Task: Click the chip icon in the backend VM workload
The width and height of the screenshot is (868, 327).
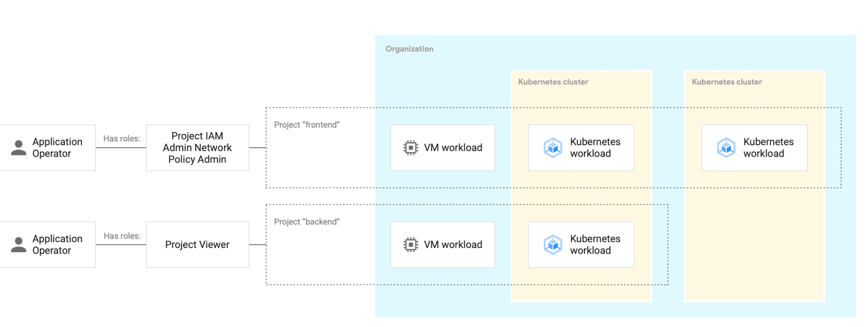Action: pyautogui.click(x=410, y=245)
